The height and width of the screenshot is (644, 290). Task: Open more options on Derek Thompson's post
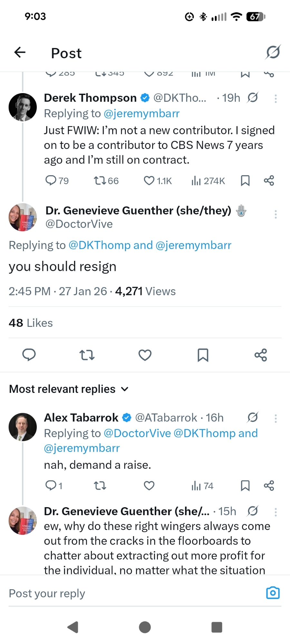[275, 99]
